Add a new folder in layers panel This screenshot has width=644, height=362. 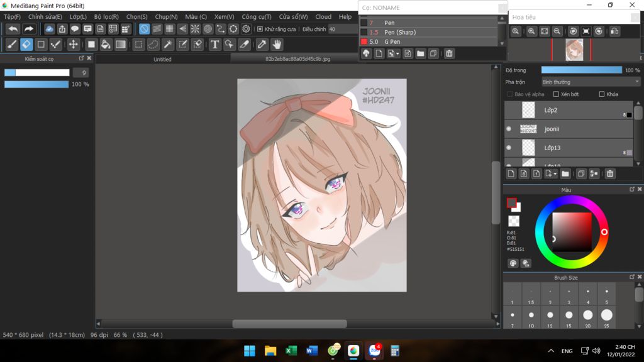565,174
